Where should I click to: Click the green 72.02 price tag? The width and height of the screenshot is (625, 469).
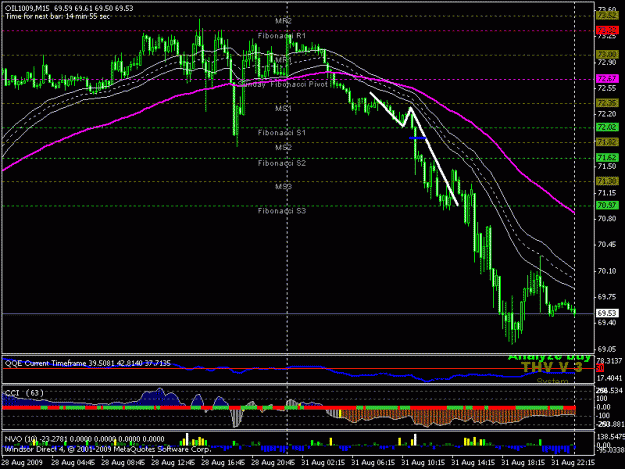[x=607, y=127]
